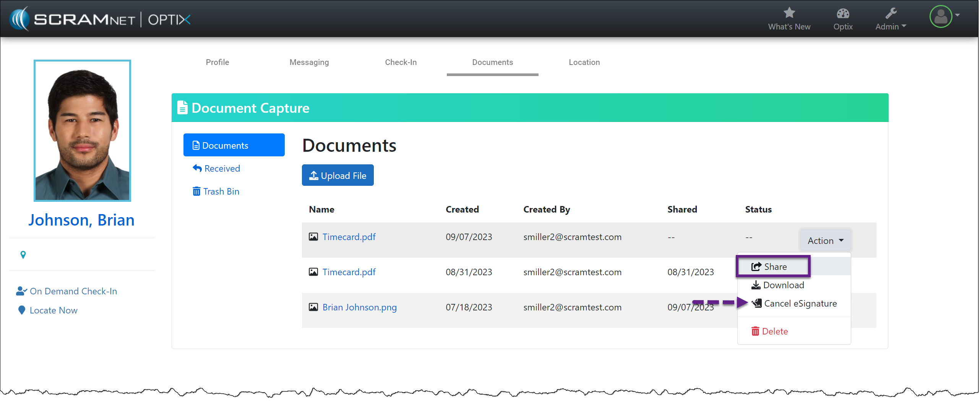The height and width of the screenshot is (401, 980).
Task: Switch to the Messaging tab
Action: (309, 62)
